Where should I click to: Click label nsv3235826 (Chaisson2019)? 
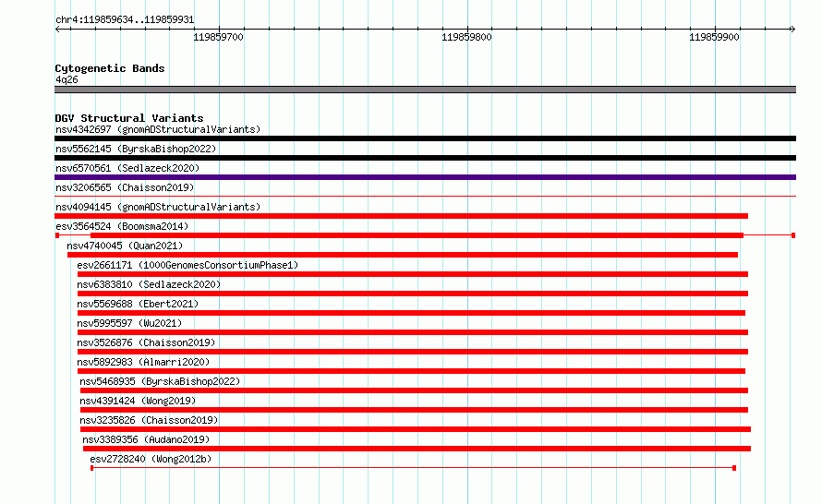(x=149, y=420)
